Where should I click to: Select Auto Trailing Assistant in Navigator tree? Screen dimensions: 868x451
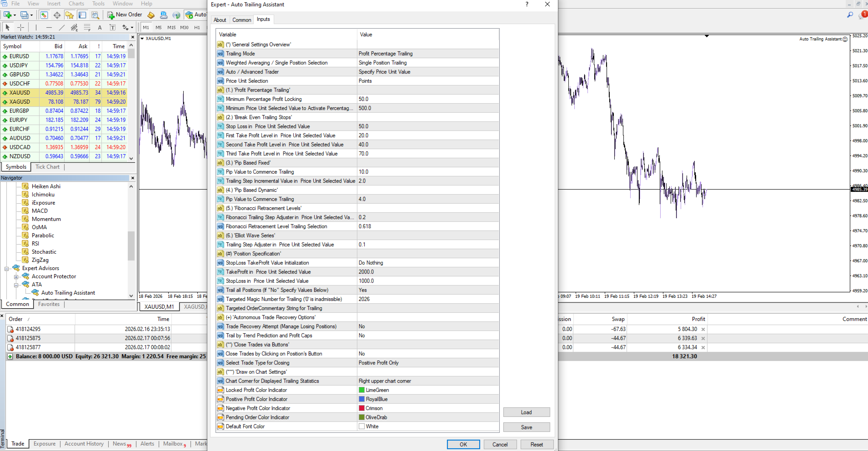coord(68,293)
